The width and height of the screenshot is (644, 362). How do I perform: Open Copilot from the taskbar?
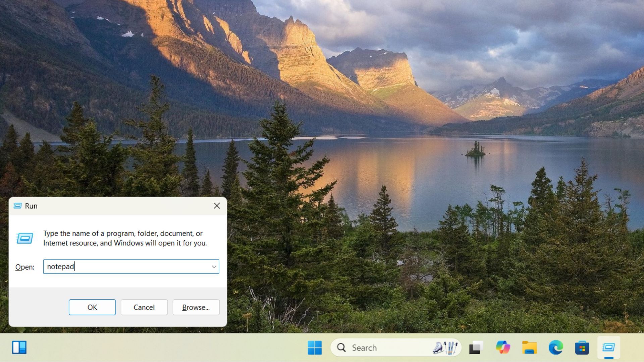[502, 348]
